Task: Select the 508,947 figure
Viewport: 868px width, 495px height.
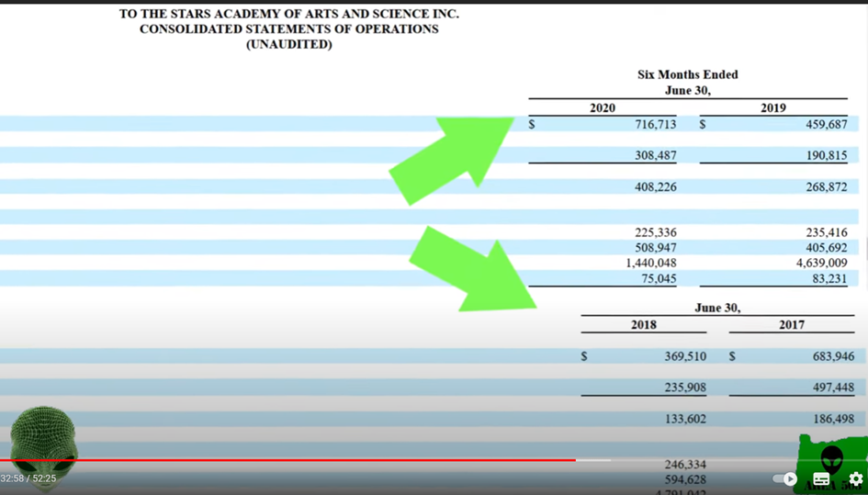Action: coord(656,248)
